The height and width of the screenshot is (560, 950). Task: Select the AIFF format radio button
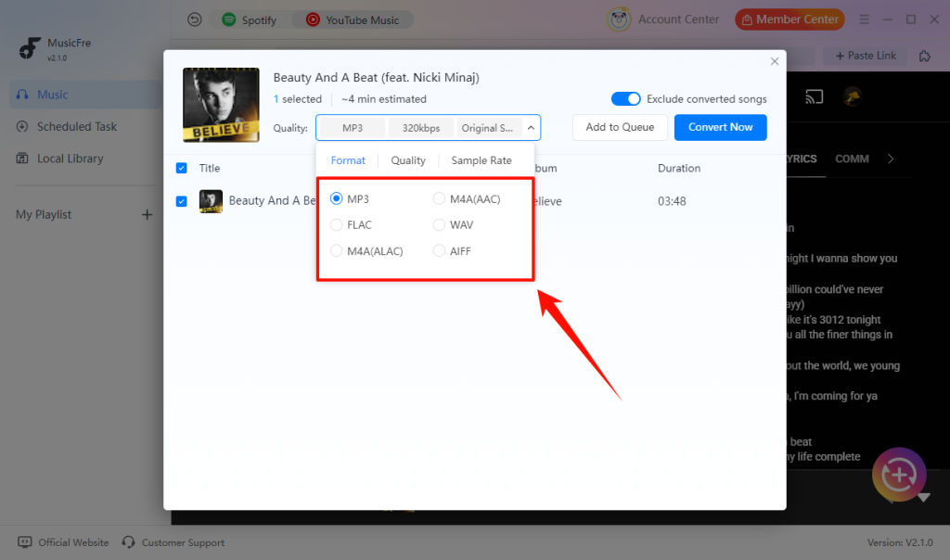(x=439, y=250)
